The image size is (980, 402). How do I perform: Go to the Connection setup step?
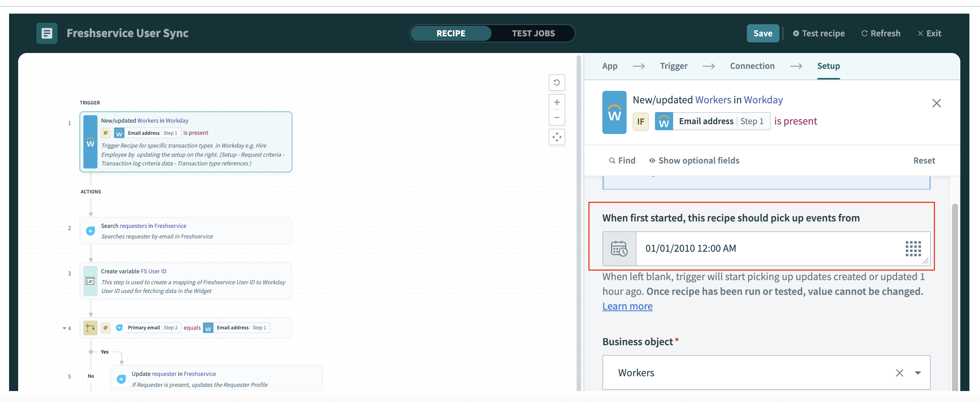coord(752,66)
